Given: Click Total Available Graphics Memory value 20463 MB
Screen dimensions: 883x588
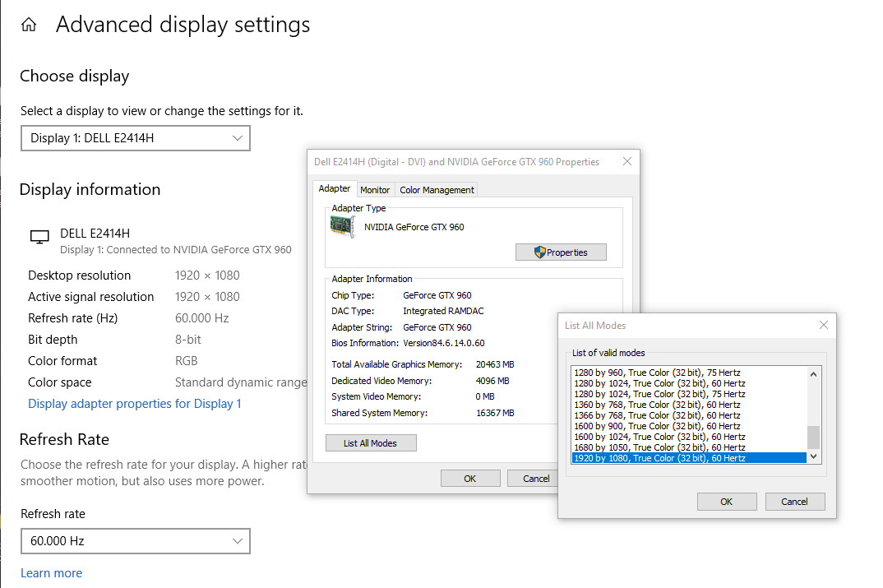Looking at the screenshot, I should (495, 364).
